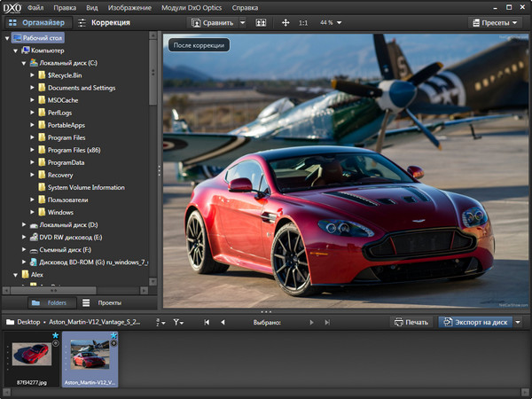The image size is (532, 399).
Task: Click the DVD RW drive (E:) icon
Action: coord(32,238)
